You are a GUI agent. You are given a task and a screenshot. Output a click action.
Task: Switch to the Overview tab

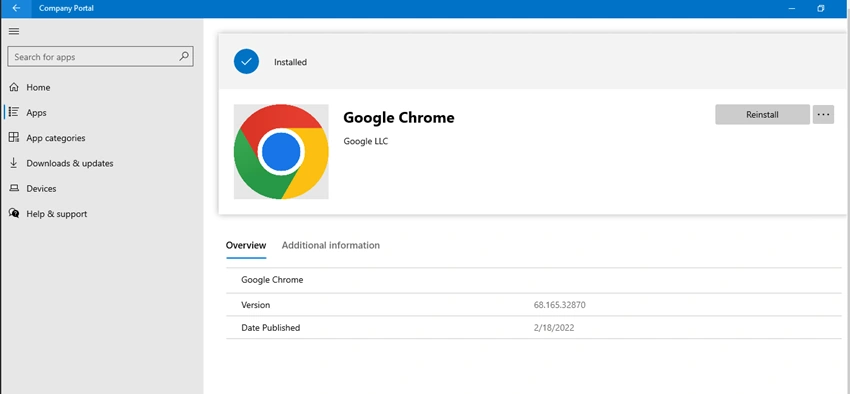coord(246,245)
